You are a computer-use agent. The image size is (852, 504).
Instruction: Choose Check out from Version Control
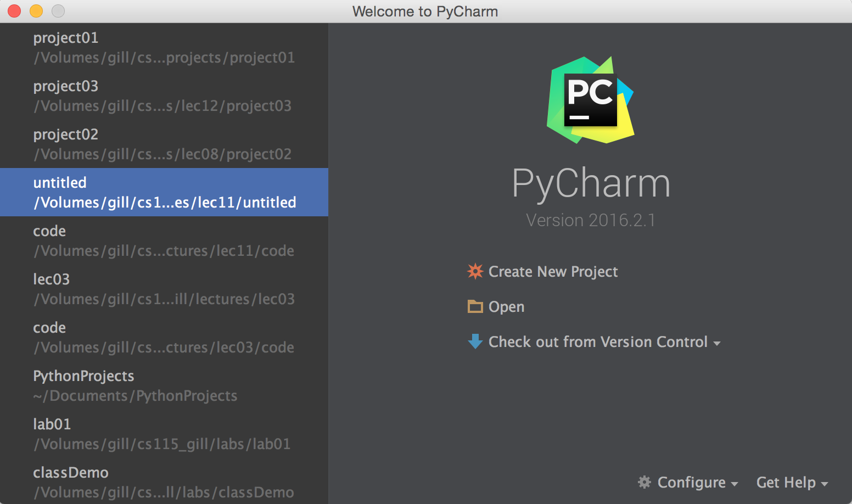(598, 342)
